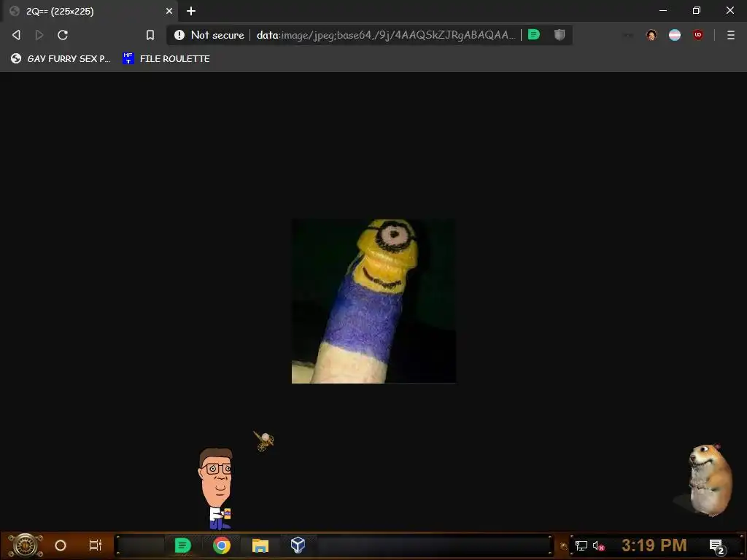Open Task View on the taskbar
This screenshot has width=747, height=560.
(96, 545)
